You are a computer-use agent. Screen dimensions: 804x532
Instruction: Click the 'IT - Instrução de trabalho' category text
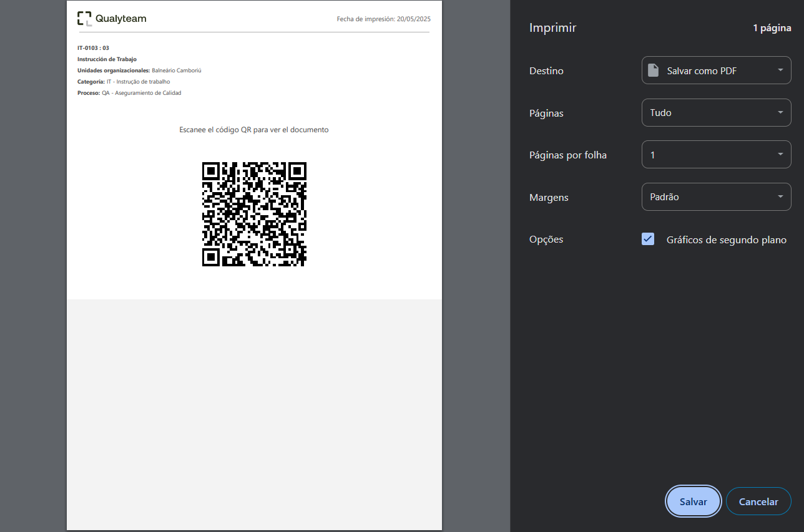pyautogui.click(x=138, y=82)
